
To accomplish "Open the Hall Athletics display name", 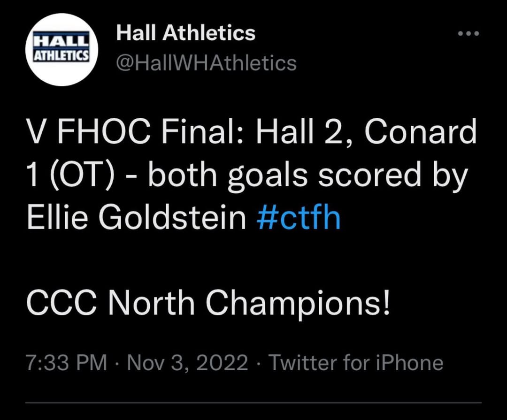I will (185, 33).
